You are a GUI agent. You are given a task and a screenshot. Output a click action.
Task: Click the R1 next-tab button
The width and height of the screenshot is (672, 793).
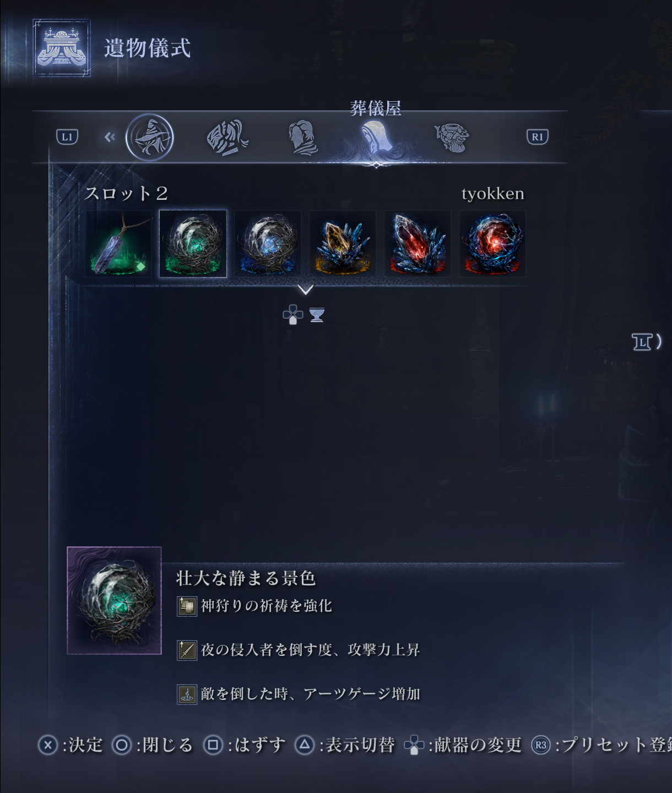click(x=538, y=137)
